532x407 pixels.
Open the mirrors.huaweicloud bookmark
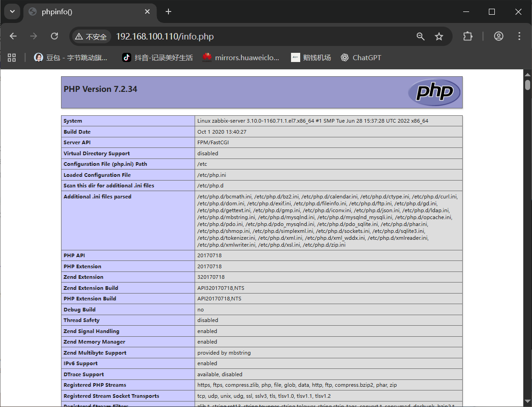(241, 58)
